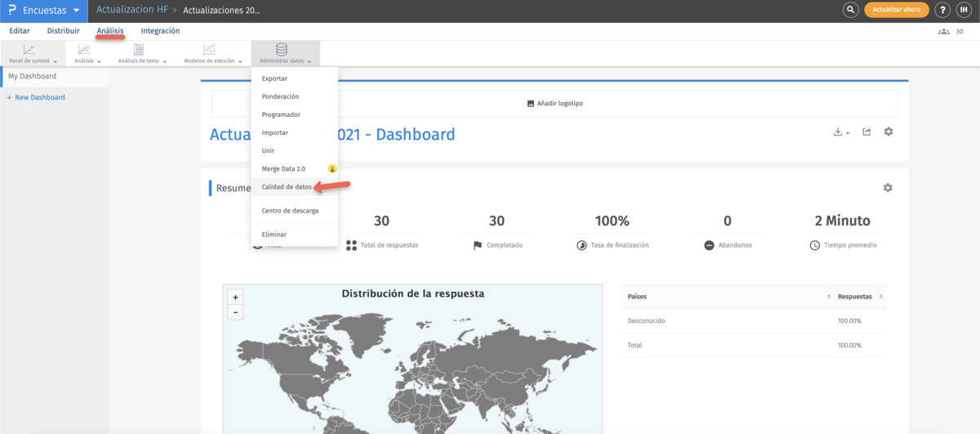This screenshot has height=434, width=980.
Task: Click the Actualizar ahora button
Action: (897, 11)
